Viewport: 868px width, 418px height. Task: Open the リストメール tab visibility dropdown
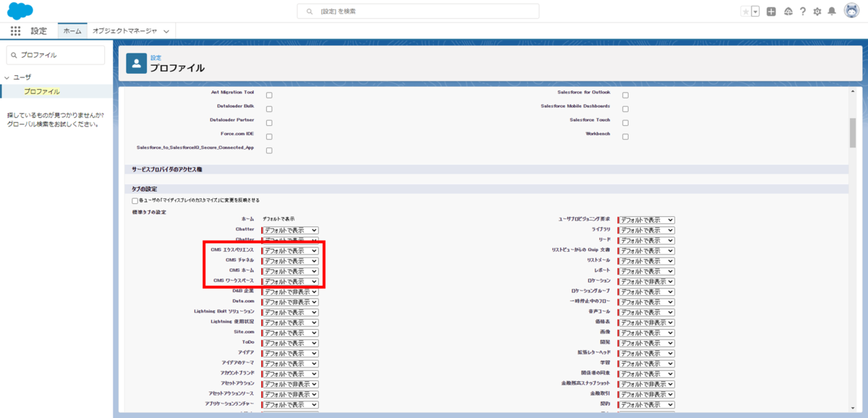pos(646,260)
